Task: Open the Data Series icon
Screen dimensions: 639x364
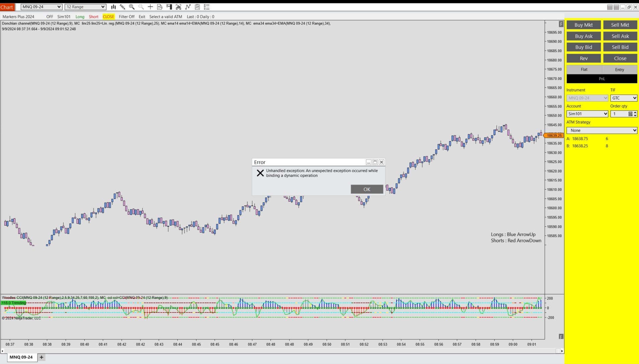Action: [x=179, y=7]
